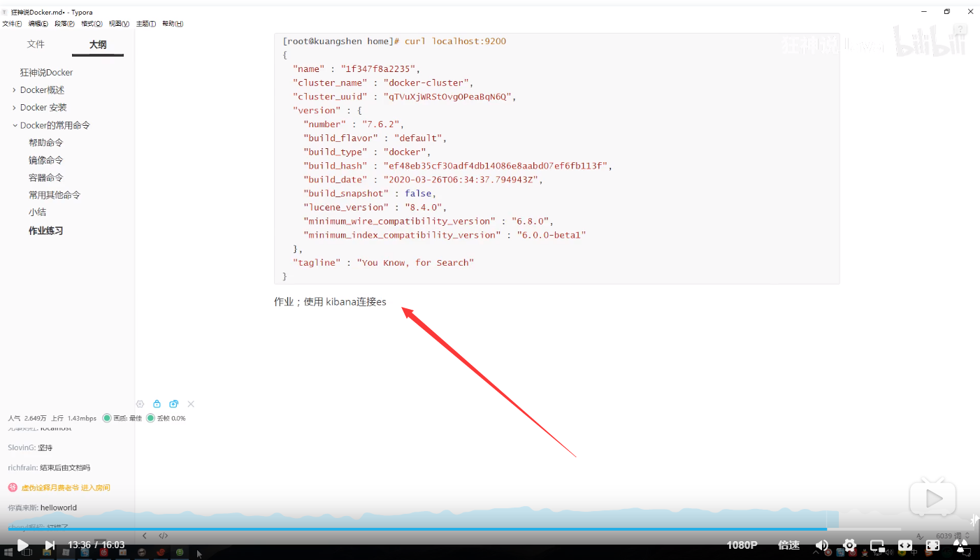Select the 大纲 outline tab
The image size is (980, 560).
(98, 45)
